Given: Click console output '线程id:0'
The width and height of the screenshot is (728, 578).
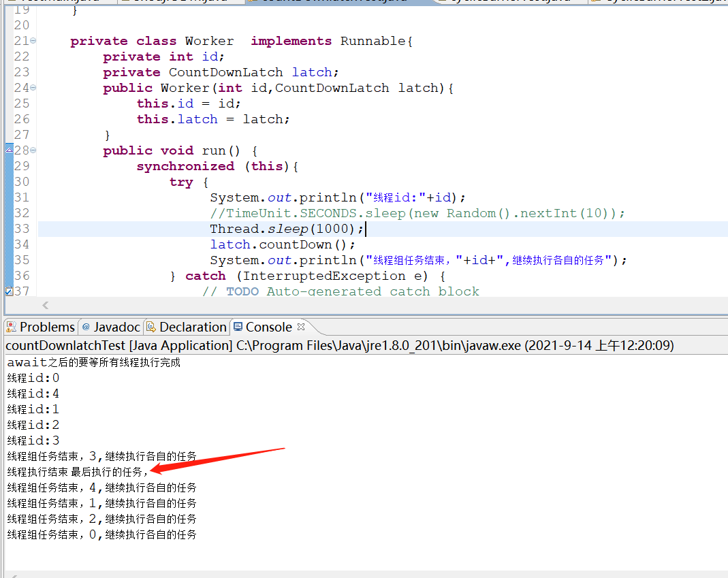Looking at the screenshot, I should click(33, 378).
